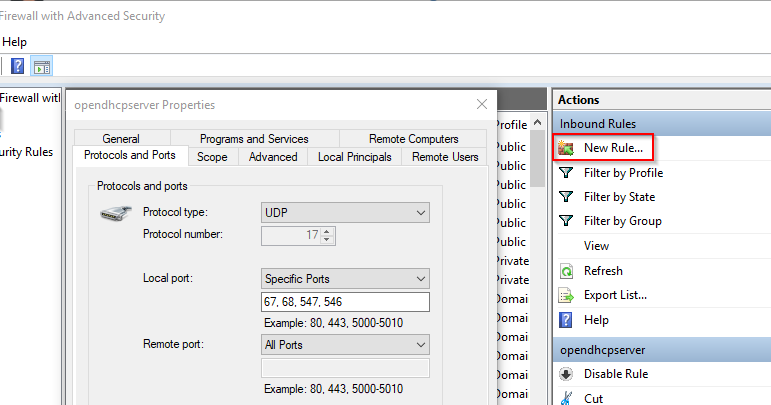Click the Filter by Profile funnel icon
771x405 pixels.
pos(566,173)
